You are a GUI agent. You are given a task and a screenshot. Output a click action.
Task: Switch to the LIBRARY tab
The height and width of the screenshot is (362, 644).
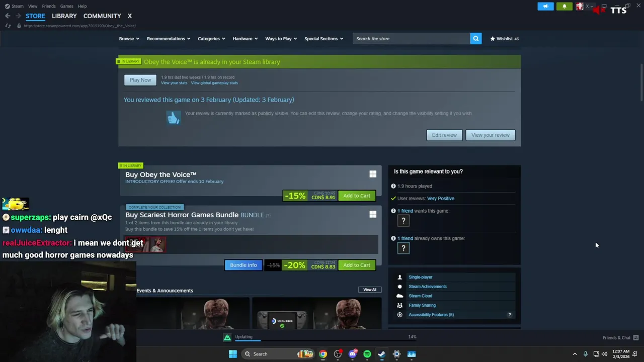64,16
